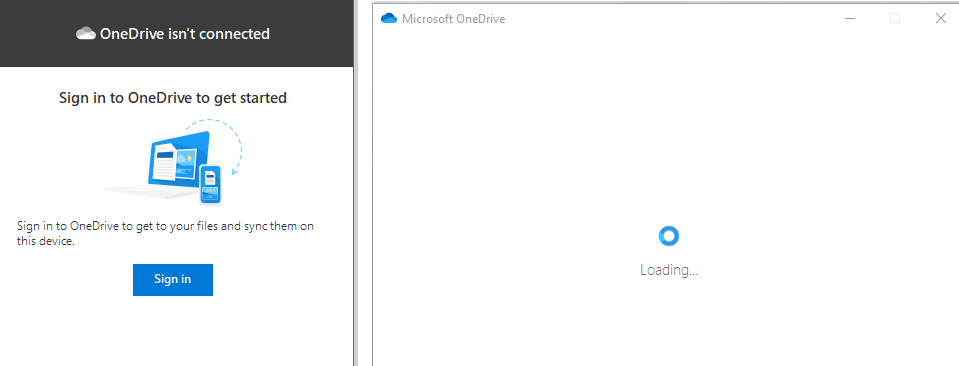Click the "Microsoft OneDrive" window title text
The width and height of the screenshot is (959, 366).
(x=453, y=18)
